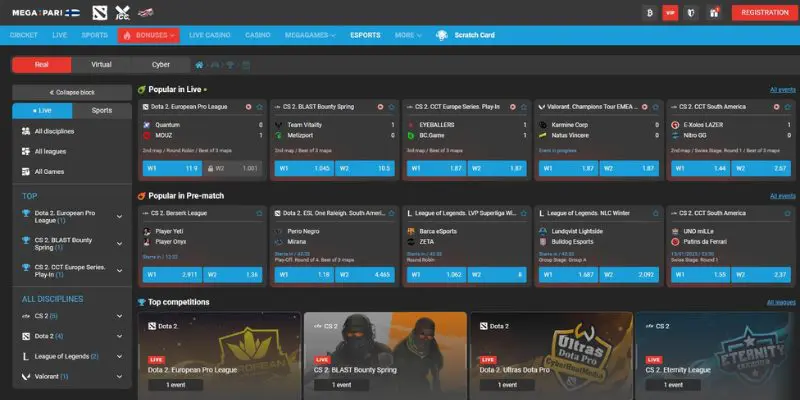Image resolution: width=800 pixels, height=400 pixels.
Task: Click the All disciplines icon in sidebar
Action: tap(26, 131)
